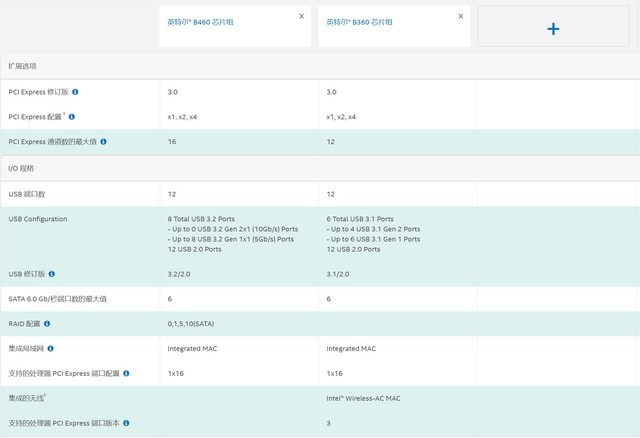The width and height of the screenshot is (640, 438).
Task: Open info icon for PCI Express 端口版本
Action: point(126,423)
